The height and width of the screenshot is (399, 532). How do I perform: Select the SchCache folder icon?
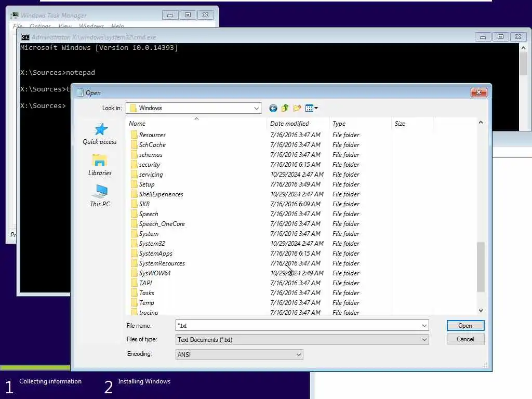coord(134,145)
